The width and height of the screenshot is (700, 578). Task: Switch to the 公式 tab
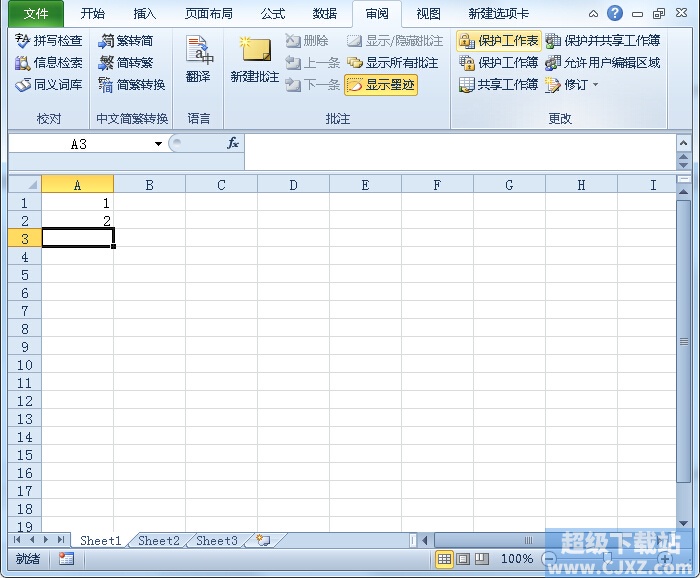click(273, 14)
